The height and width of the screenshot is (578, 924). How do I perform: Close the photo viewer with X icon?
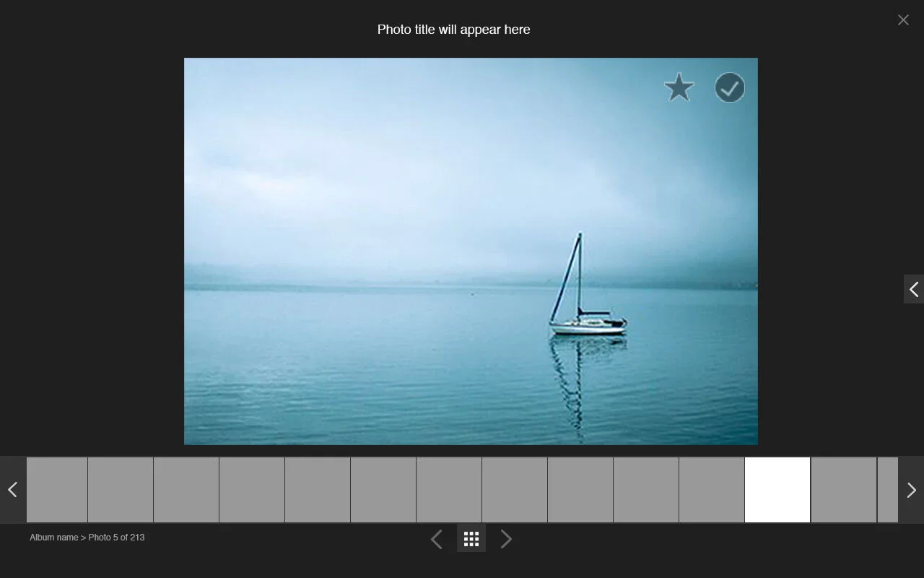click(903, 20)
